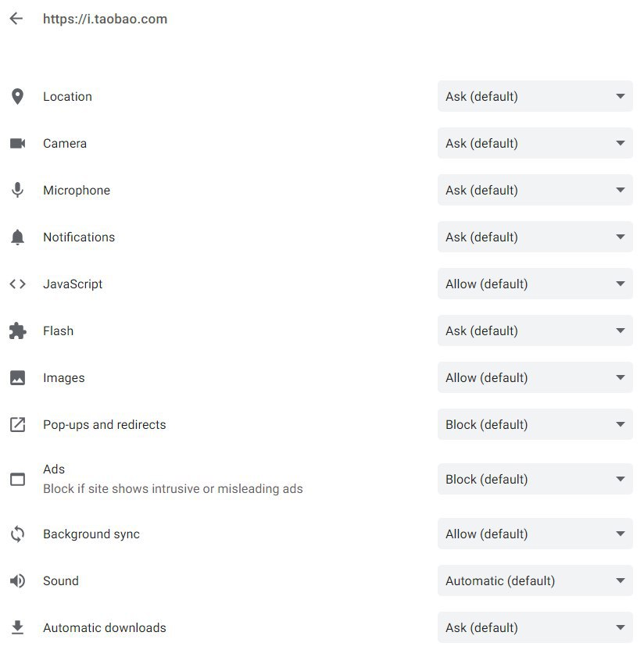Click the Microphone icon
This screenshot has height=650, width=644.
tap(17, 191)
